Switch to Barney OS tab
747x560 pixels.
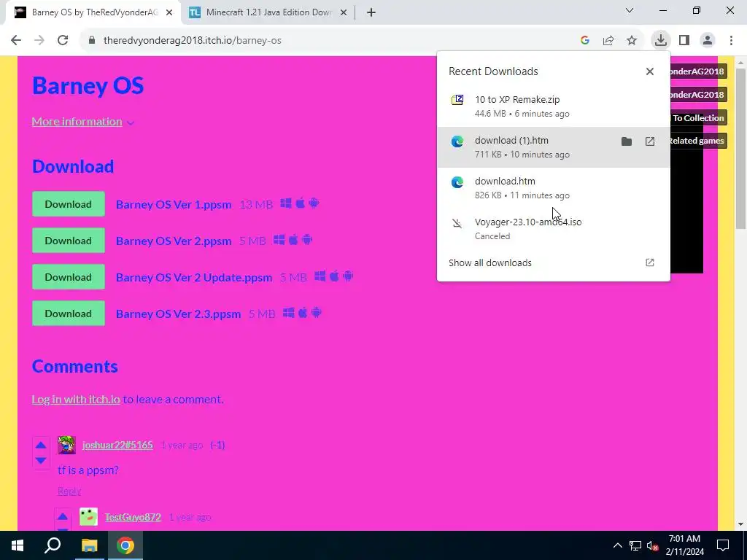(x=94, y=12)
